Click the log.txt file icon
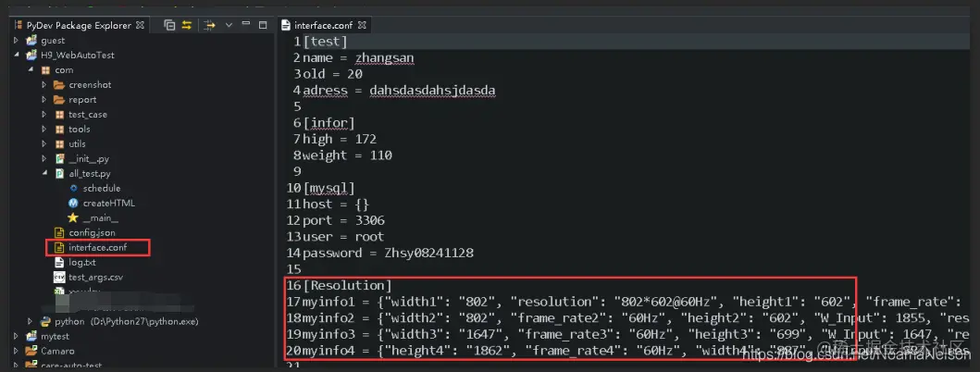 point(59,263)
